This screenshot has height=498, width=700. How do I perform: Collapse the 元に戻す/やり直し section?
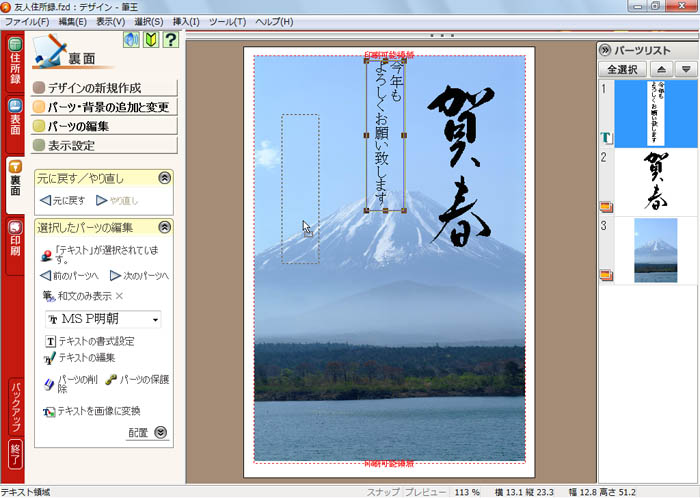point(165,178)
